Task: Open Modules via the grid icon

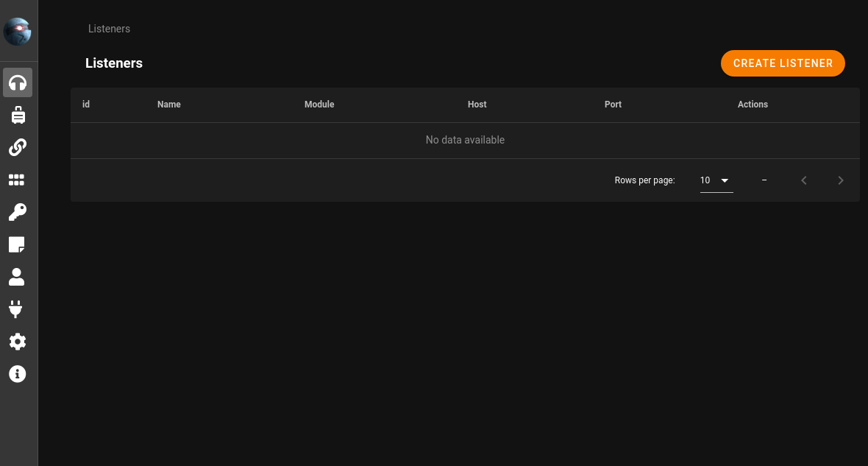Action: (17, 180)
